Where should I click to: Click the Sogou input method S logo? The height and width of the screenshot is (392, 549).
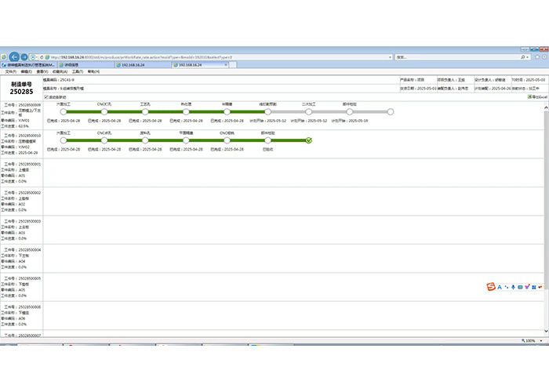click(491, 286)
